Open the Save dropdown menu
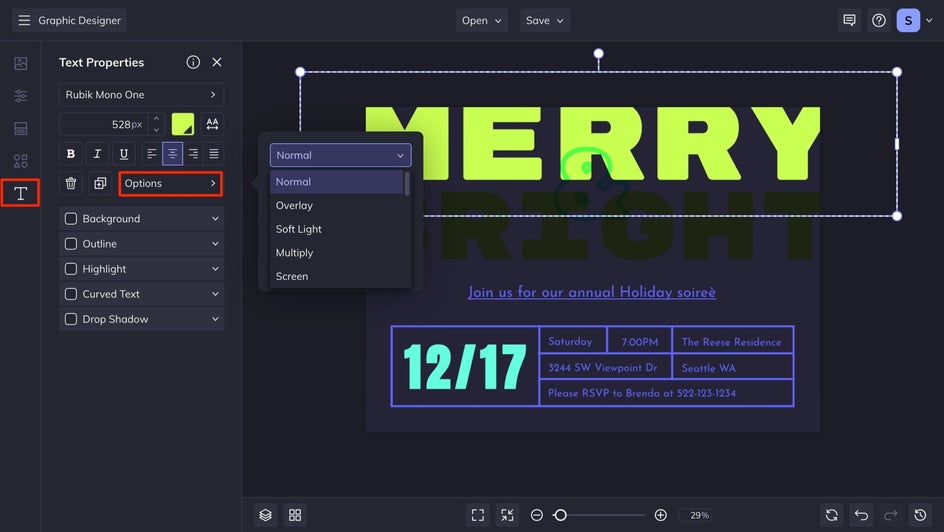The height and width of the screenshot is (532, 944). [x=545, y=20]
